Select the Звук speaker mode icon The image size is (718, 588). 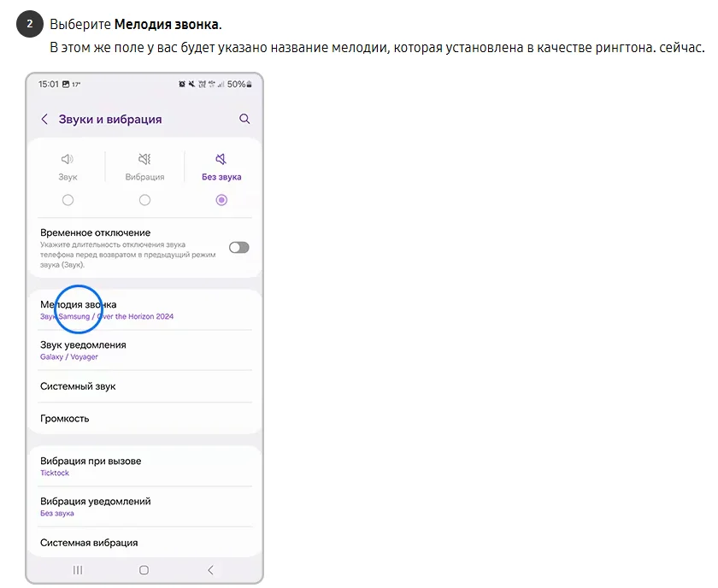68,159
